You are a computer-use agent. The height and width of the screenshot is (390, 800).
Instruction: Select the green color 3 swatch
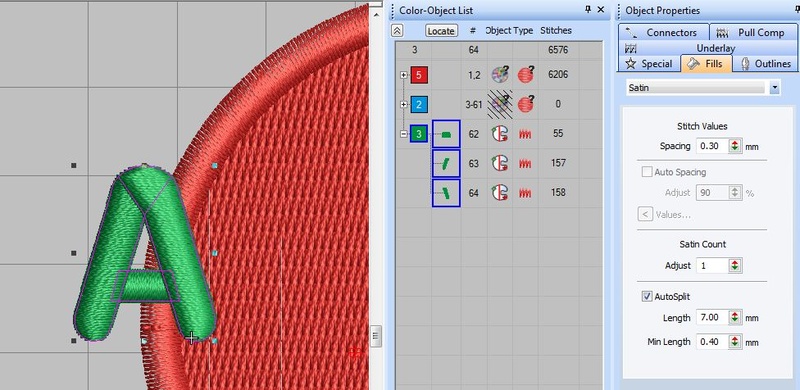point(419,135)
